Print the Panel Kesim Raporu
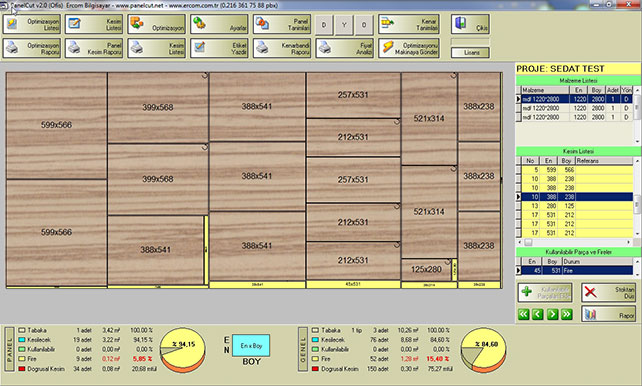Image resolution: width=642 pixels, height=386 pixels. (x=94, y=48)
